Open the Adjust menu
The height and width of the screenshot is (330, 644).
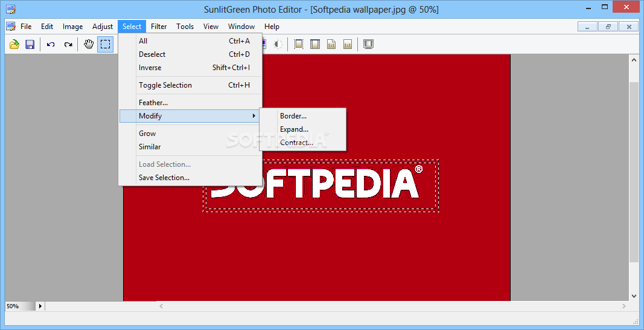tap(102, 27)
